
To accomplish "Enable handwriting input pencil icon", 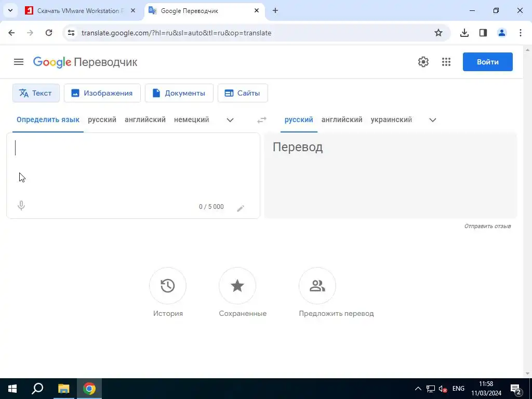I will (241, 208).
